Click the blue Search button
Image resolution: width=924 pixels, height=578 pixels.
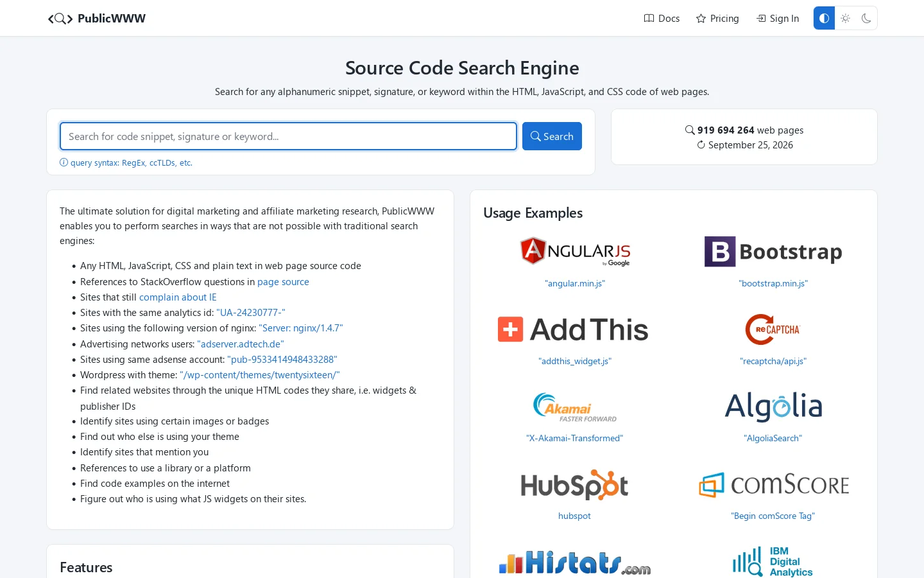tap(552, 136)
